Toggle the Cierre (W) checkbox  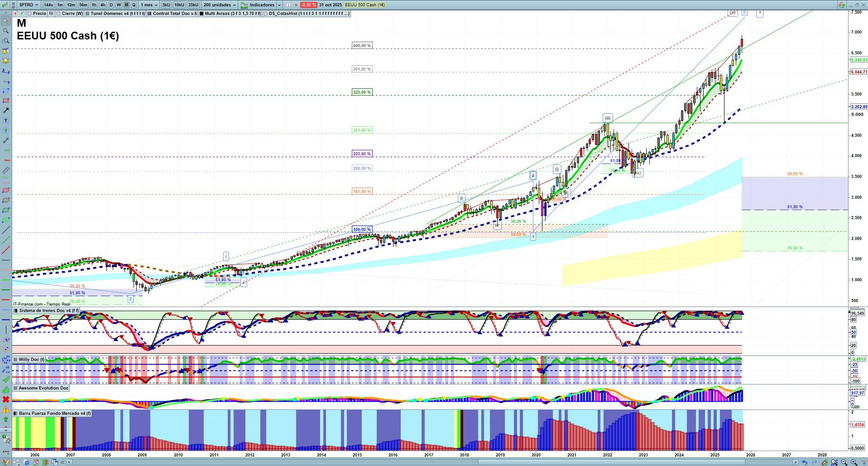click(x=58, y=14)
